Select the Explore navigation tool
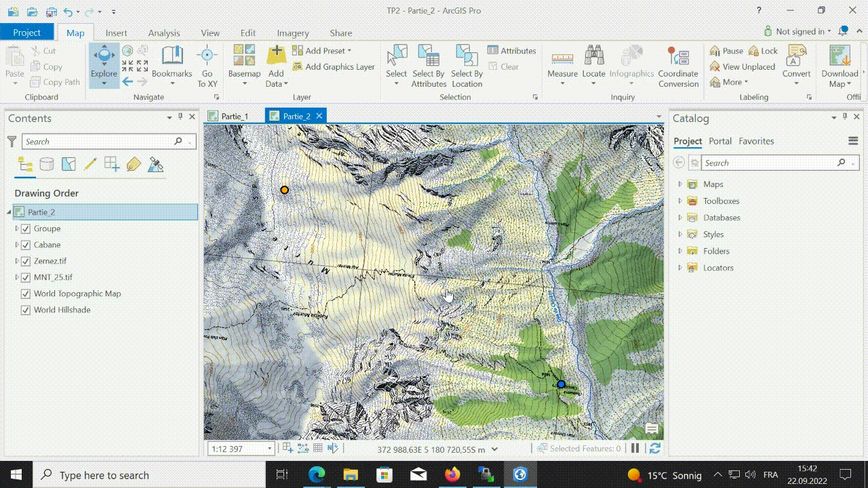 [x=104, y=60]
